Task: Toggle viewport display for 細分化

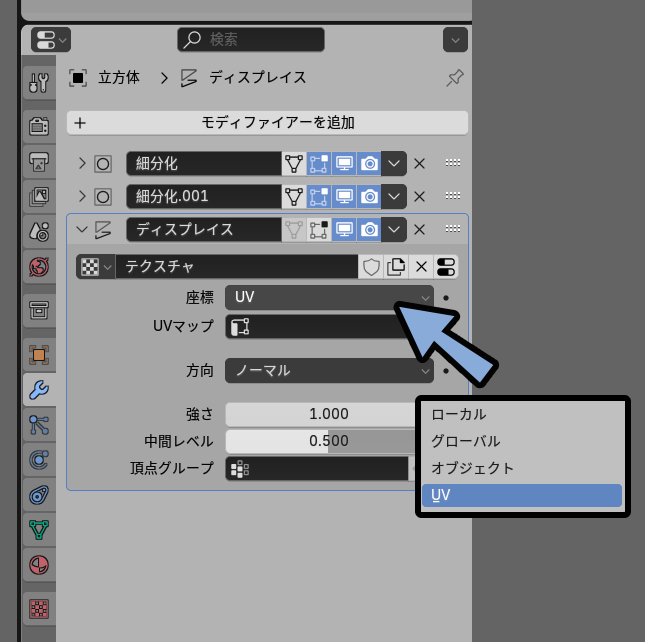Action: (x=344, y=163)
